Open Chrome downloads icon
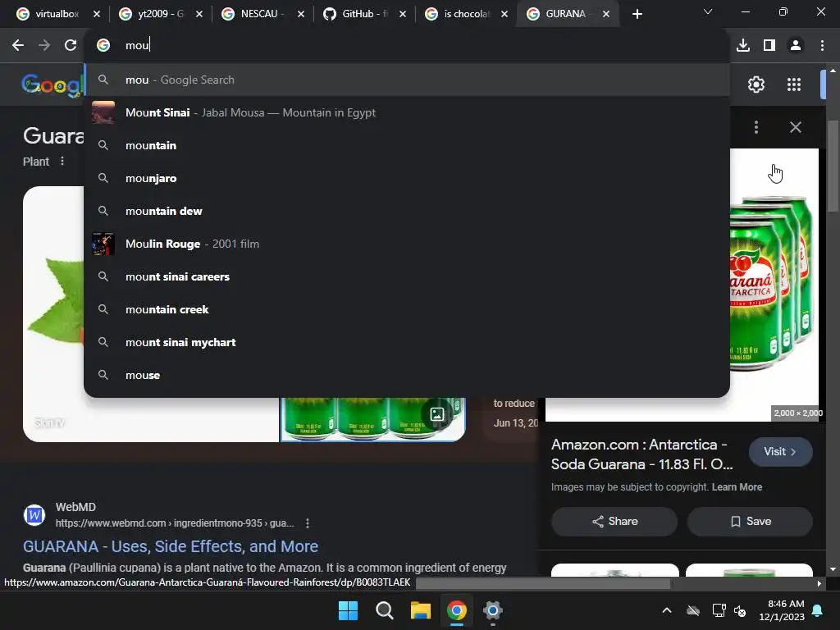The width and height of the screenshot is (840, 630). tap(743, 45)
